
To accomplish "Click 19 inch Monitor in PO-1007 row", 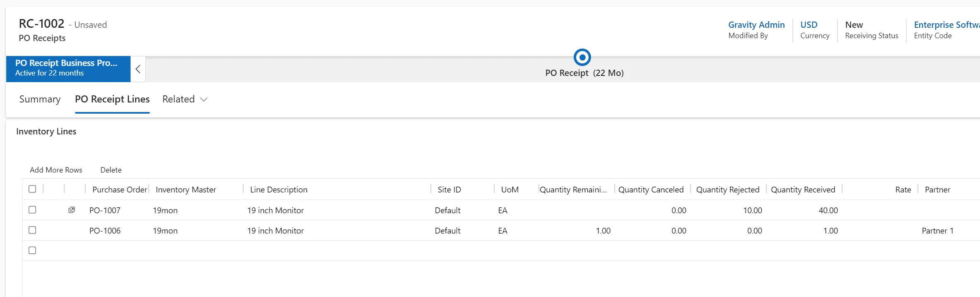I will tap(275, 210).
